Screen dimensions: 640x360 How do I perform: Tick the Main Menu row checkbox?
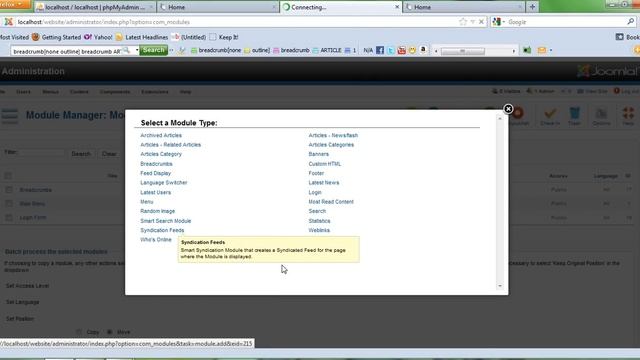9,204
